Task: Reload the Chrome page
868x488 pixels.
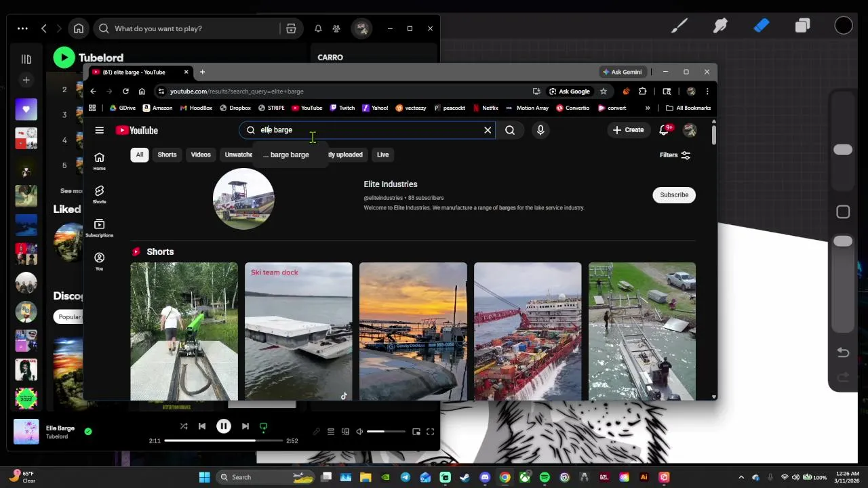Action: pos(125,91)
